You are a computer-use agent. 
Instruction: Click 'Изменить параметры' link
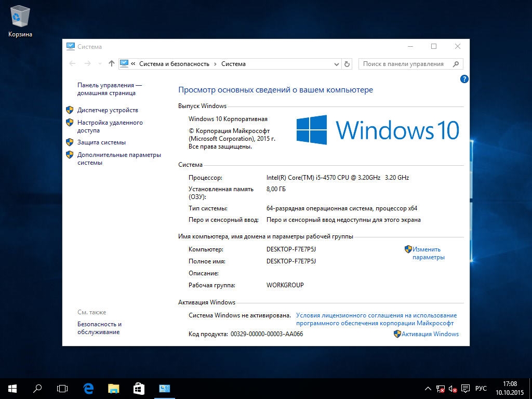(428, 253)
